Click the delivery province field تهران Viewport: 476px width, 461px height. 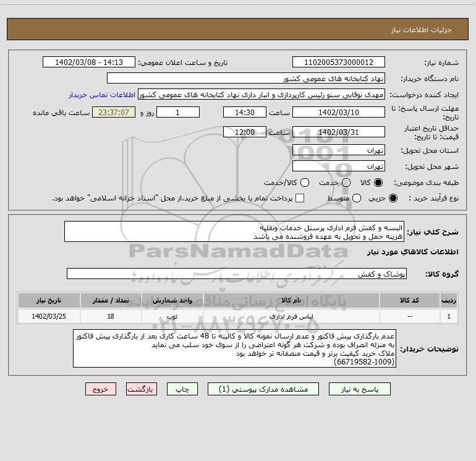point(339,150)
